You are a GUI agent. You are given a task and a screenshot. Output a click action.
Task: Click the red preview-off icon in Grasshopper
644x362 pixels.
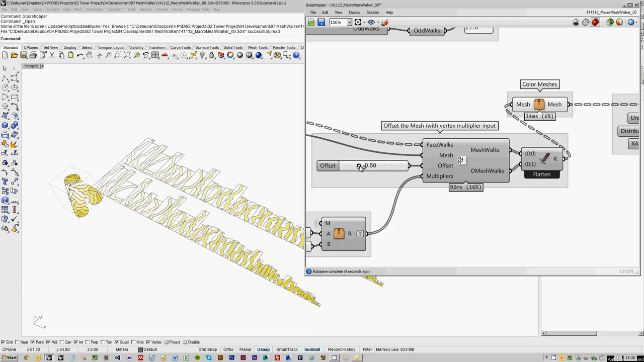click(595, 22)
